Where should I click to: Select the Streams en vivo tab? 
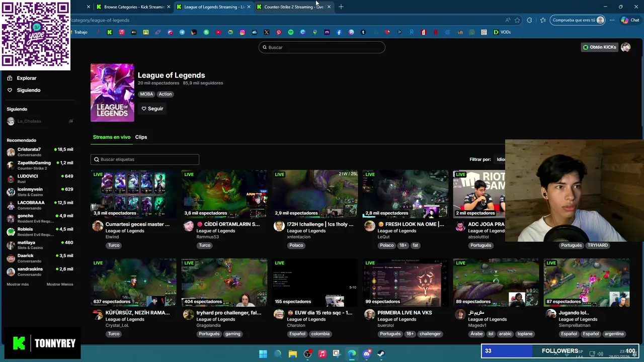point(112,137)
